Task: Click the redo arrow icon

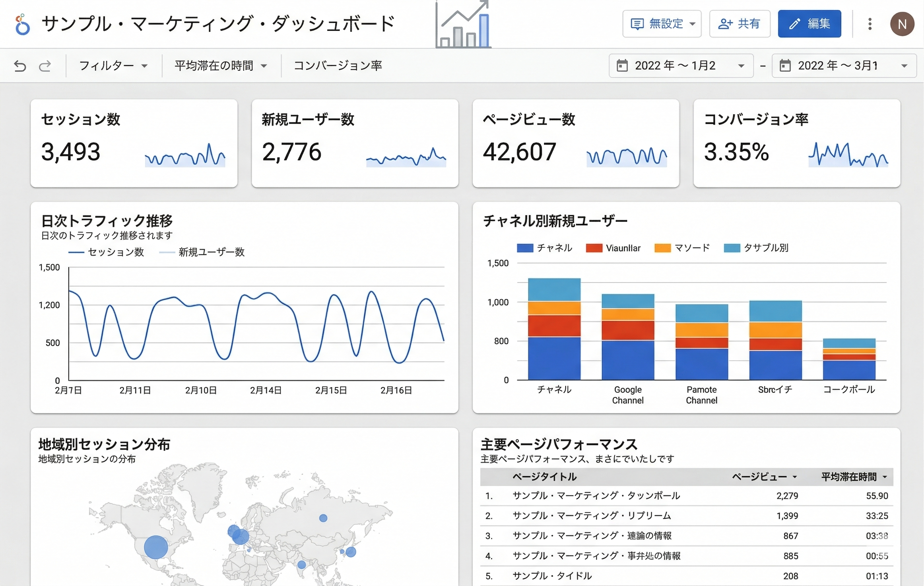Action: point(45,65)
